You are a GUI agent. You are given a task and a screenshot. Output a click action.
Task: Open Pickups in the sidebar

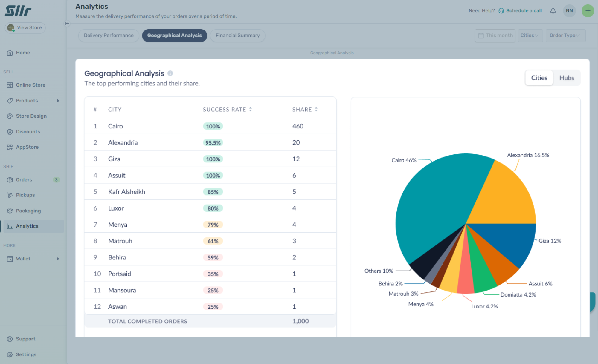pos(25,195)
